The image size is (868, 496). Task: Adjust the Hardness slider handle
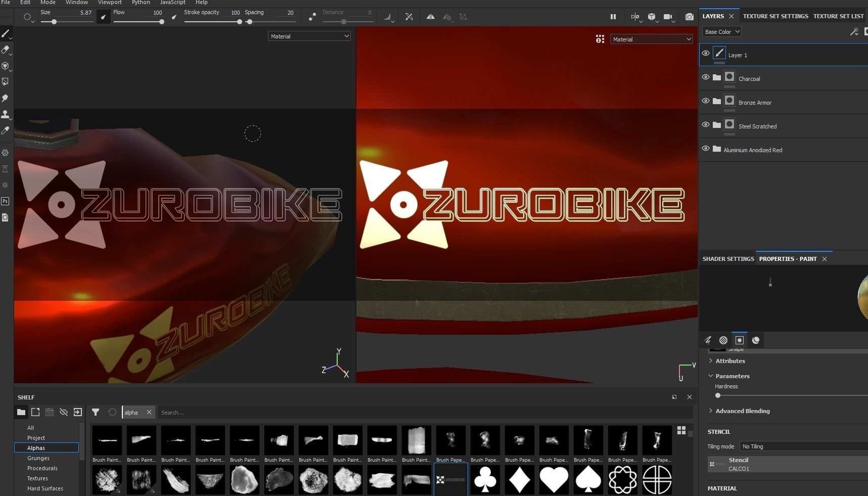(717, 395)
